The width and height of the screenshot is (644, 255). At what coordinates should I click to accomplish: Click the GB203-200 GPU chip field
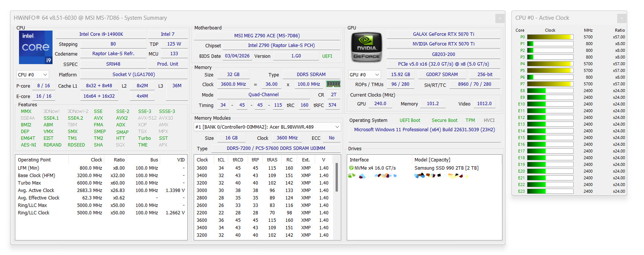(444, 54)
